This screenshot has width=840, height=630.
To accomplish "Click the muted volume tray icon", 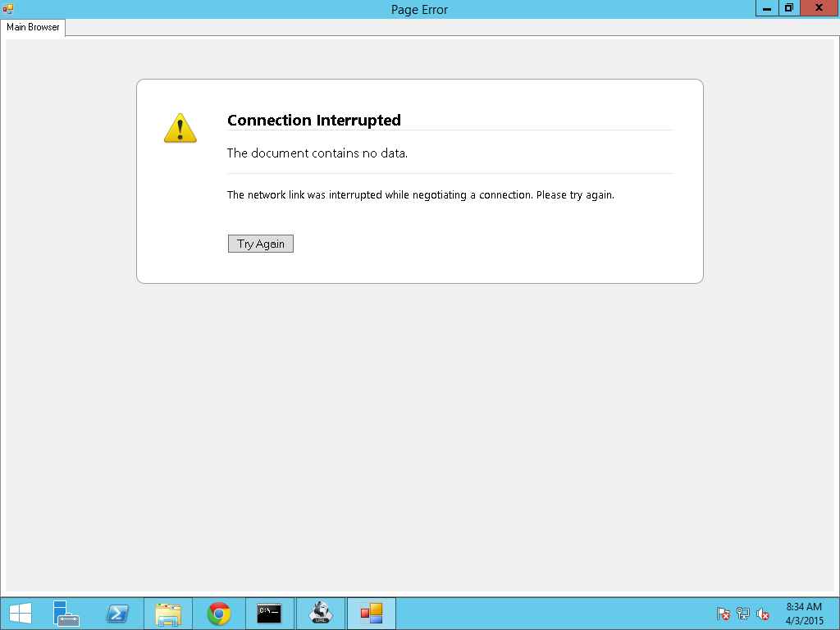I will [x=762, y=614].
